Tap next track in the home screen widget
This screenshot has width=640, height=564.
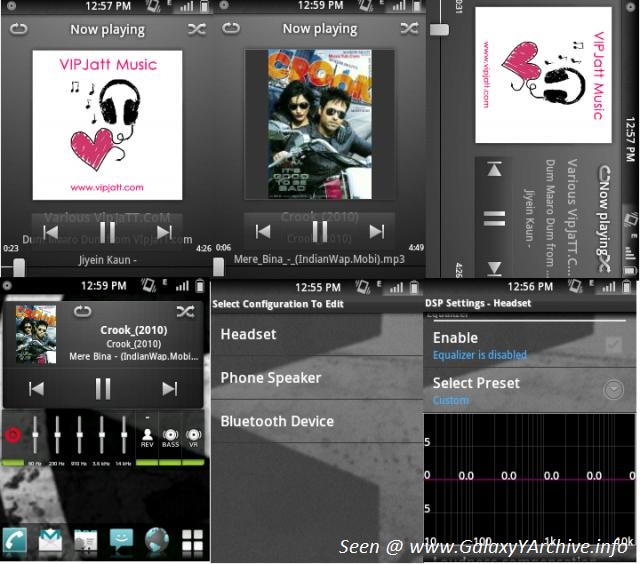pyautogui.click(x=169, y=388)
